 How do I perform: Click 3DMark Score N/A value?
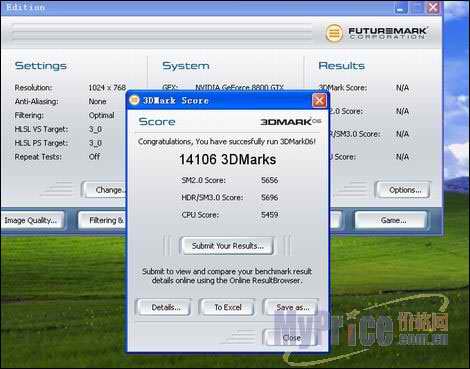(x=402, y=88)
